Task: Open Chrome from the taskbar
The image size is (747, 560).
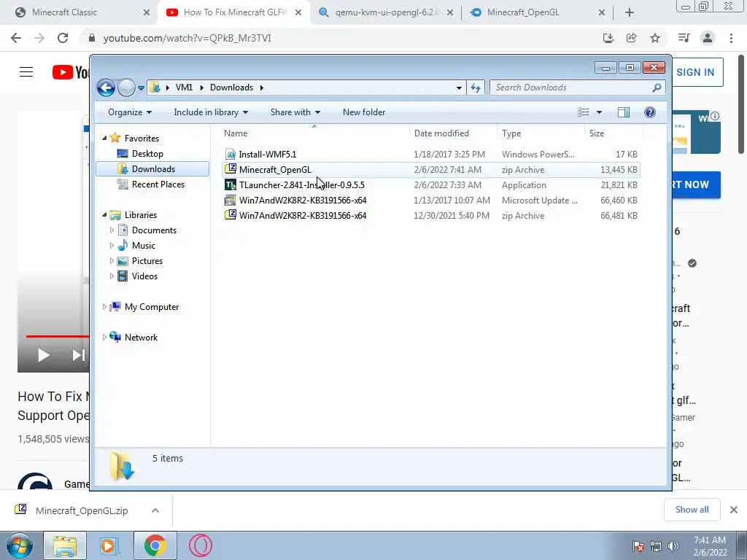Action: point(155,545)
